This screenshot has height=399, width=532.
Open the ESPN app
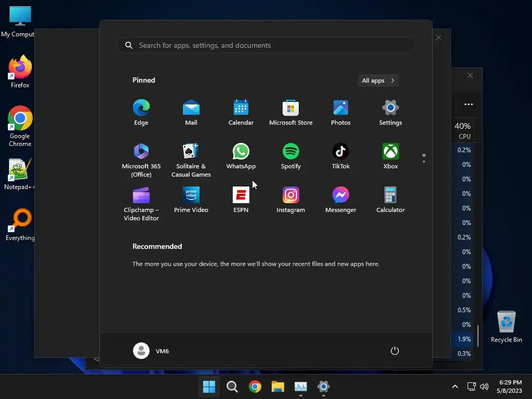click(x=241, y=200)
